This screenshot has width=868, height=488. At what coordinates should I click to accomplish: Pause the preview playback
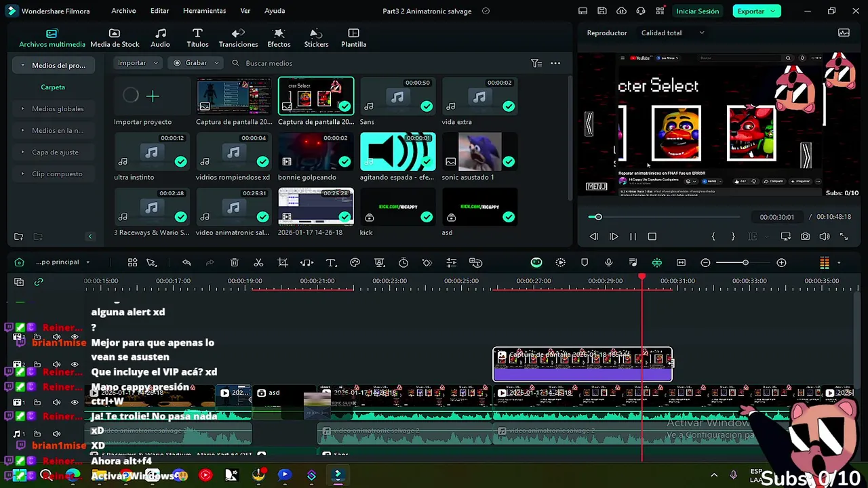pos(633,237)
